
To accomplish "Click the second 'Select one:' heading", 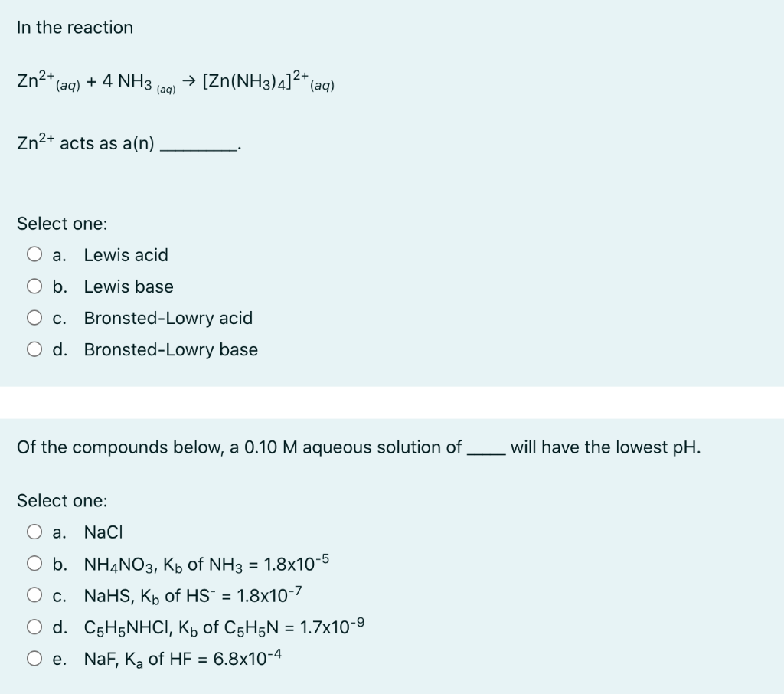I will [63, 501].
